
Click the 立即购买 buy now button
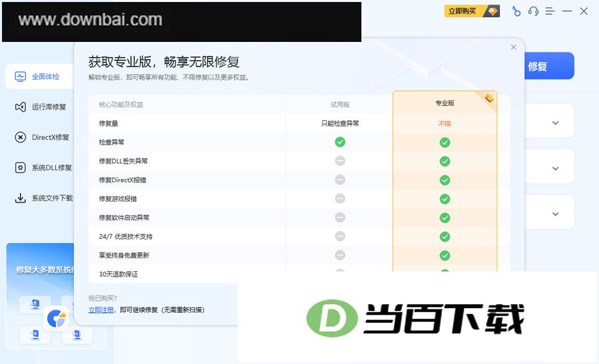[x=472, y=11]
